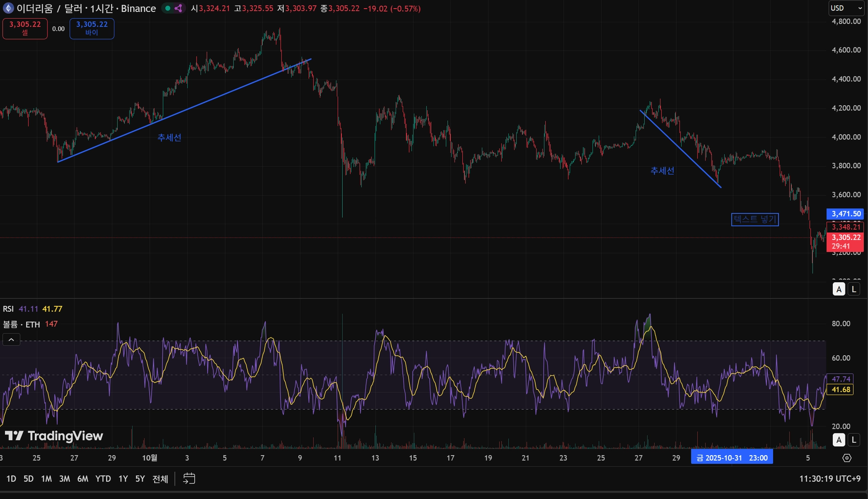
Task: Click the green market status dot
Action: click(168, 8)
